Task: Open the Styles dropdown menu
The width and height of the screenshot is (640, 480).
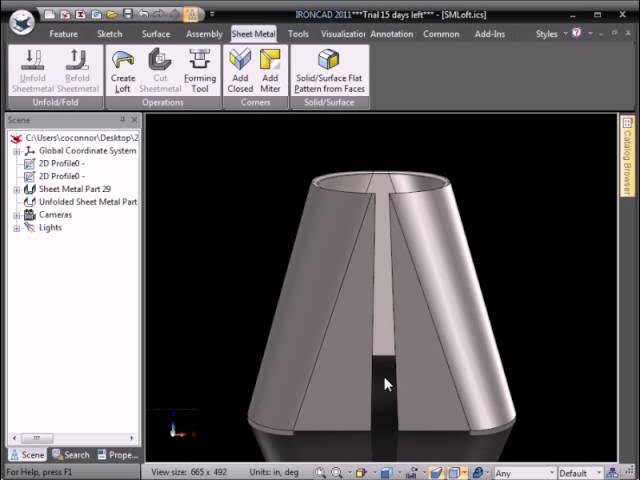Action: click(x=551, y=34)
